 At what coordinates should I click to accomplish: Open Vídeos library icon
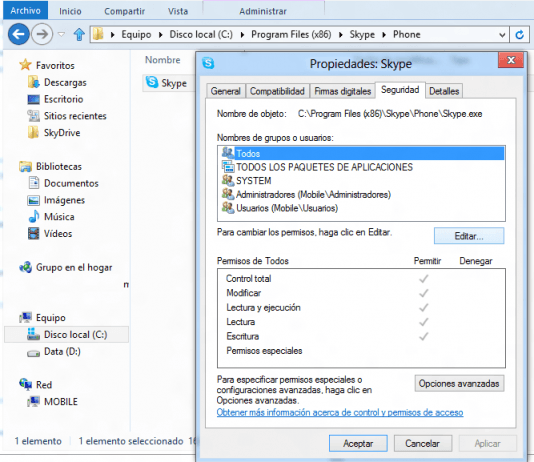pyautogui.click(x=33, y=233)
